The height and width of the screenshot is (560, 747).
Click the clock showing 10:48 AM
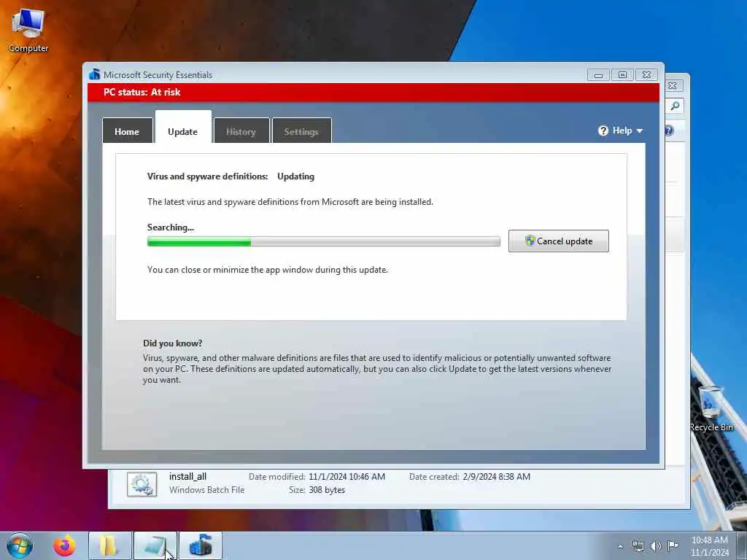(x=709, y=546)
